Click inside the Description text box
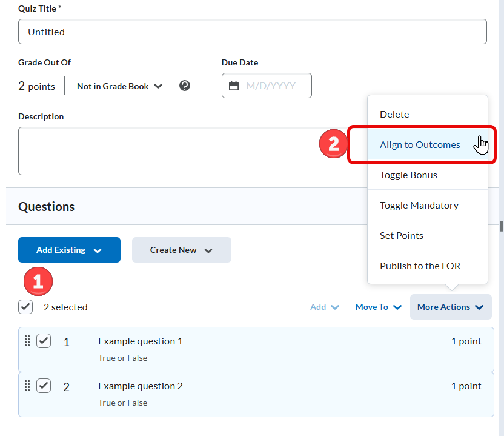Screen dimensions: 504x436 coord(182,151)
